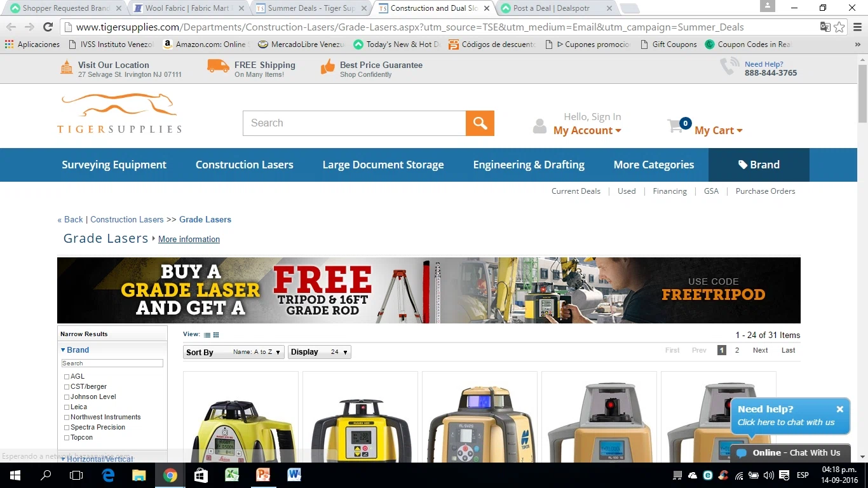Image resolution: width=868 pixels, height=488 pixels.
Task: Open Large Document Storage menu
Action: click(383, 165)
